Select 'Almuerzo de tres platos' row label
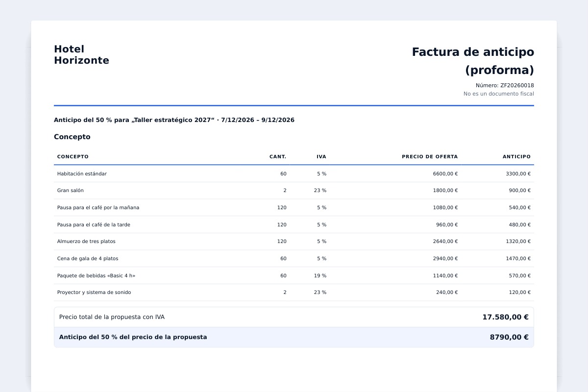 86,242
